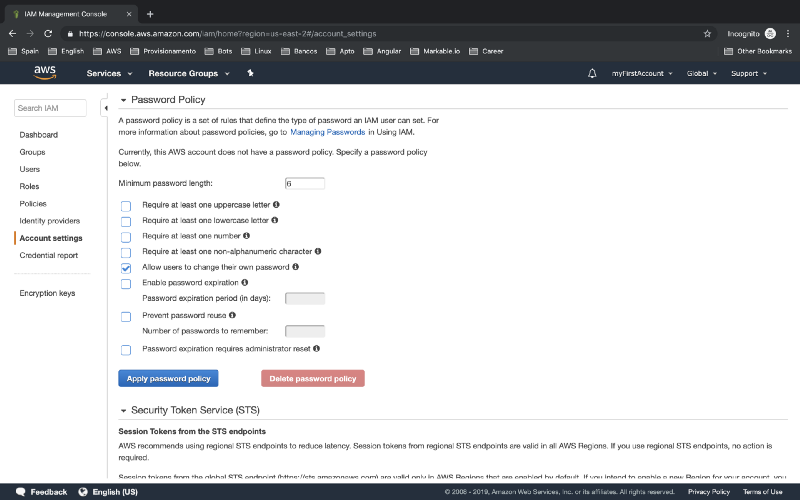Screen dimensions: 800x500
Task: Follow the 'Managing Passwords' link
Action: tap(328, 132)
